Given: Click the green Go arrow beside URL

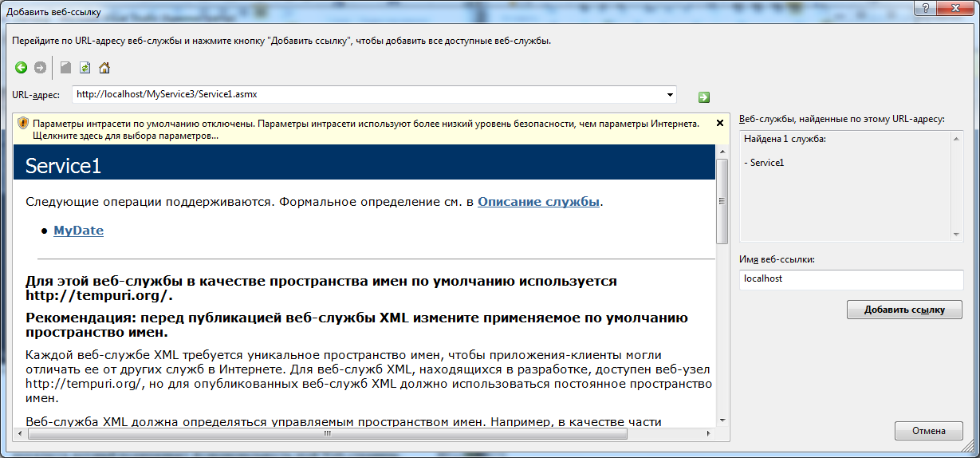Looking at the screenshot, I should [704, 97].
